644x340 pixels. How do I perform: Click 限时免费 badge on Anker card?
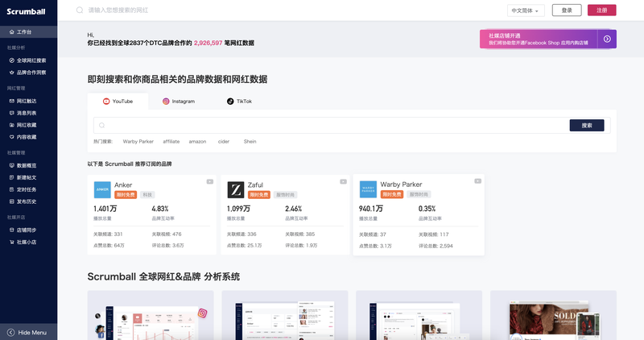click(126, 195)
